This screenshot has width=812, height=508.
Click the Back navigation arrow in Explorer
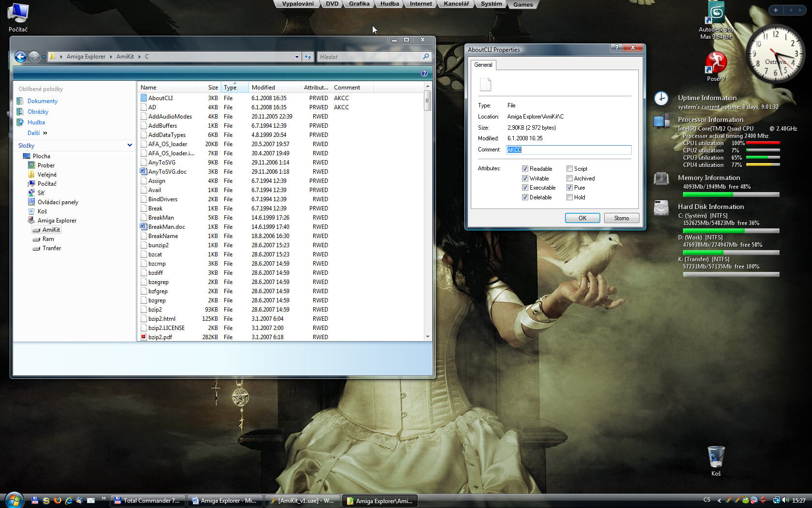coord(20,57)
